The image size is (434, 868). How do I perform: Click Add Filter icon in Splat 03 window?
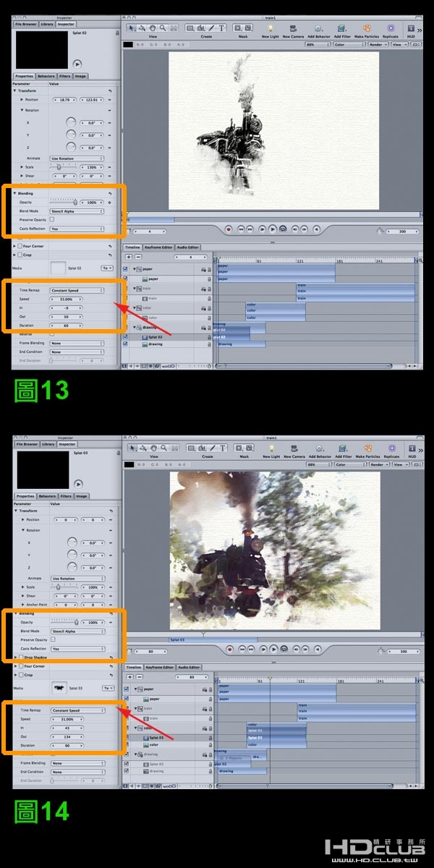coord(341,448)
